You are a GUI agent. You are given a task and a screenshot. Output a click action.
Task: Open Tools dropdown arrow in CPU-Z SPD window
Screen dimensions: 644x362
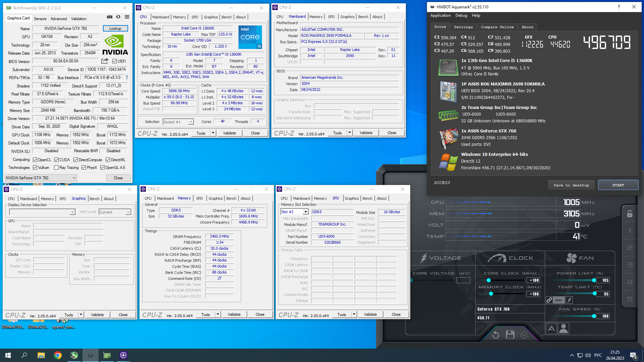coord(354,314)
